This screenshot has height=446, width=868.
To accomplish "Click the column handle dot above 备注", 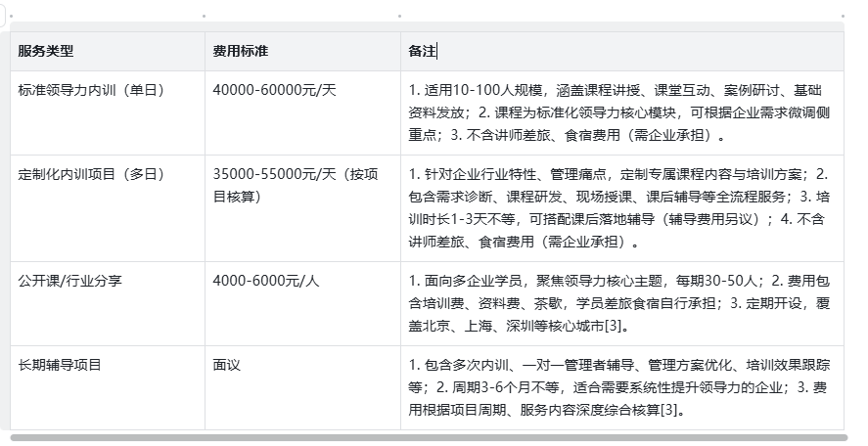I will click(x=399, y=17).
